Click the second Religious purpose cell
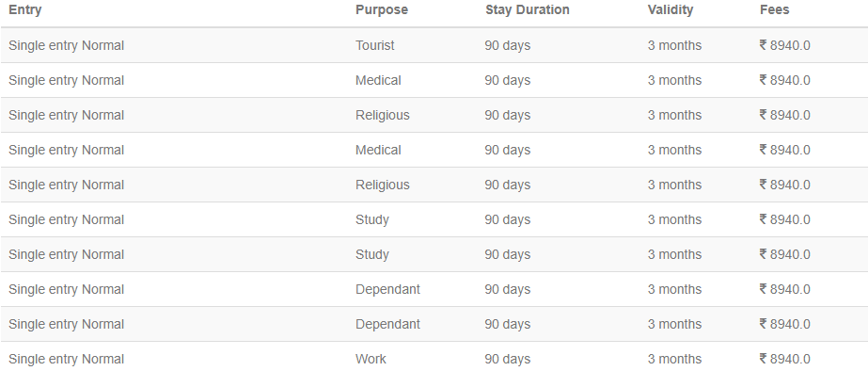 (383, 185)
